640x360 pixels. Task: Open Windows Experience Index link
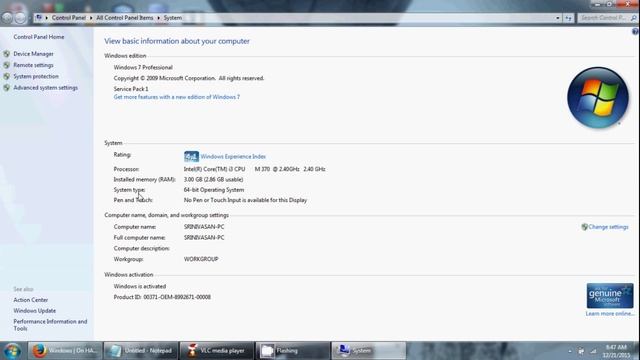[x=233, y=157]
